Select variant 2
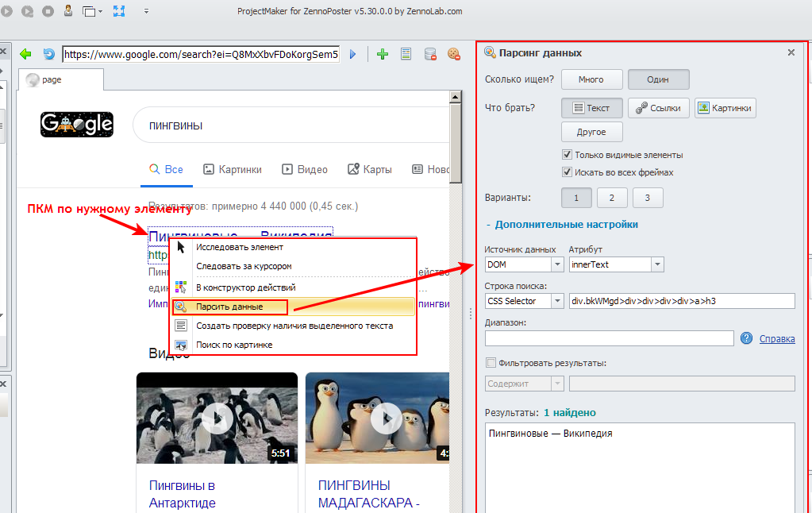The image size is (812, 513). [612, 198]
